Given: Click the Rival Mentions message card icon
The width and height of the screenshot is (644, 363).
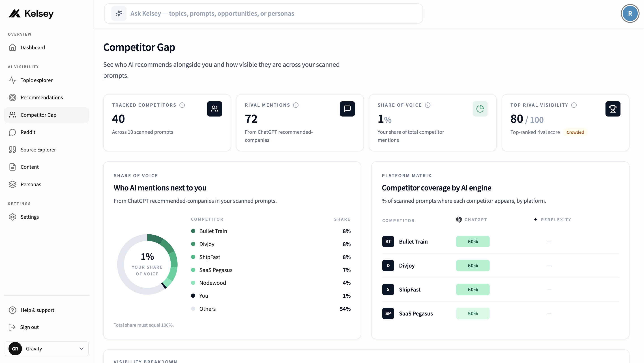Looking at the screenshot, I should tap(347, 109).
